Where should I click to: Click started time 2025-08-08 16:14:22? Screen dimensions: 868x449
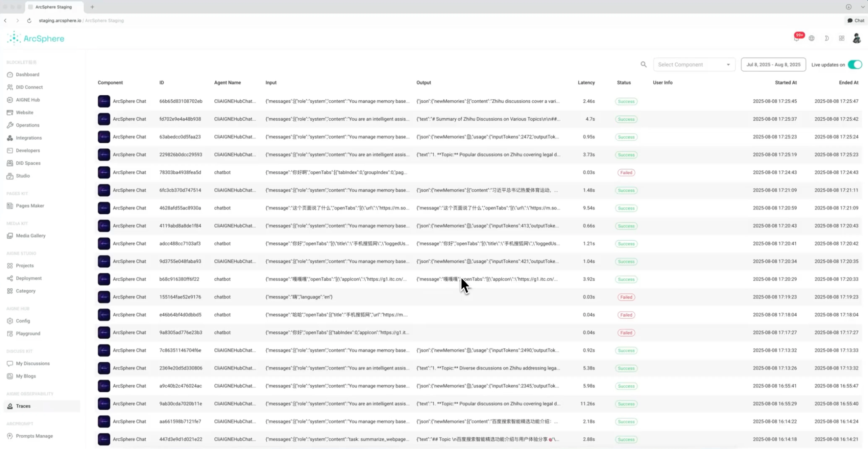point(775,421)
